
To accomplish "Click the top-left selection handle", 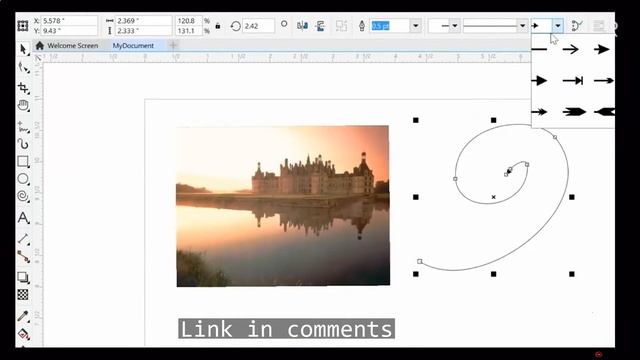I will 416,120.
